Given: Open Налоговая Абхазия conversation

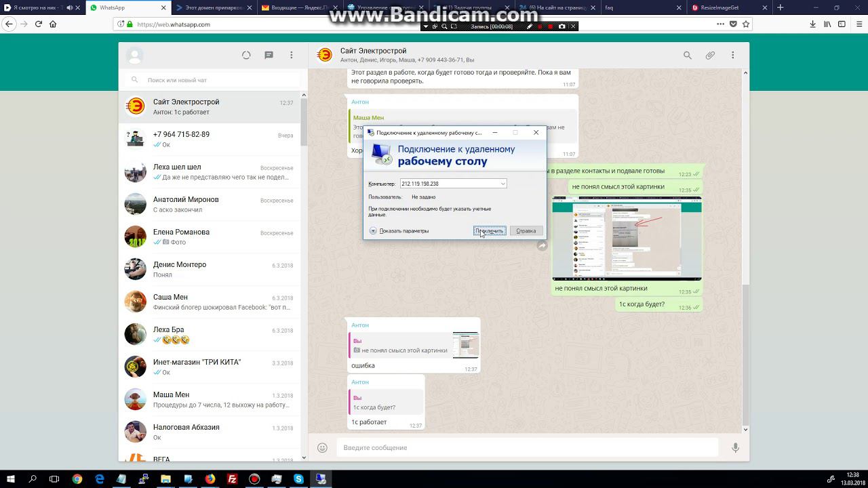Looking at the screenshot, I should [210, 432].
